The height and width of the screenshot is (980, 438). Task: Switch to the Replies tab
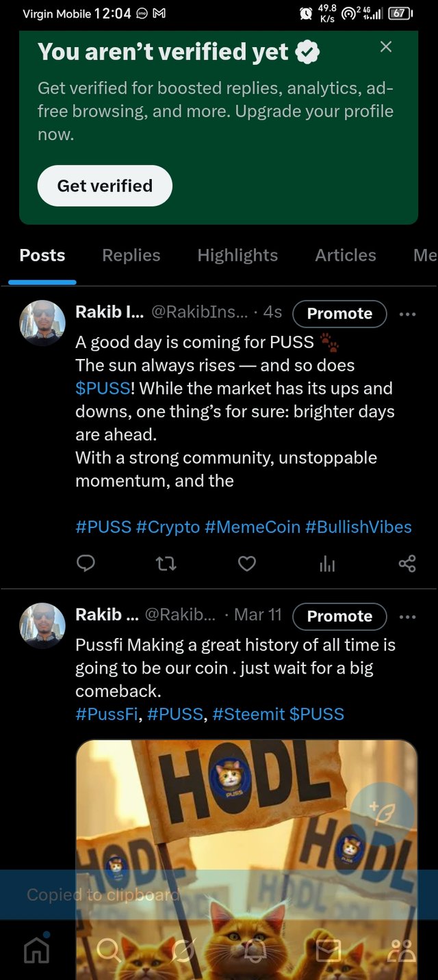click(131, 255)
